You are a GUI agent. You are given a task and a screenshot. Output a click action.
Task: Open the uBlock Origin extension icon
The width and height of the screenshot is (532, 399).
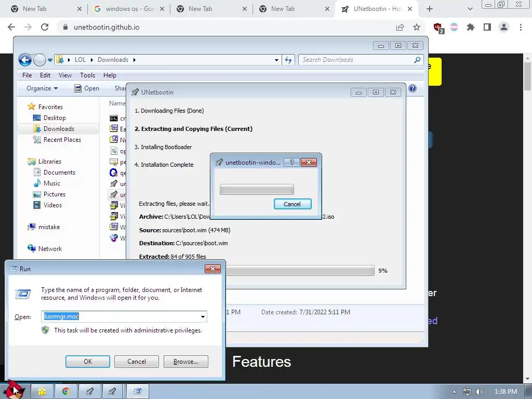[x=438, y=28]
